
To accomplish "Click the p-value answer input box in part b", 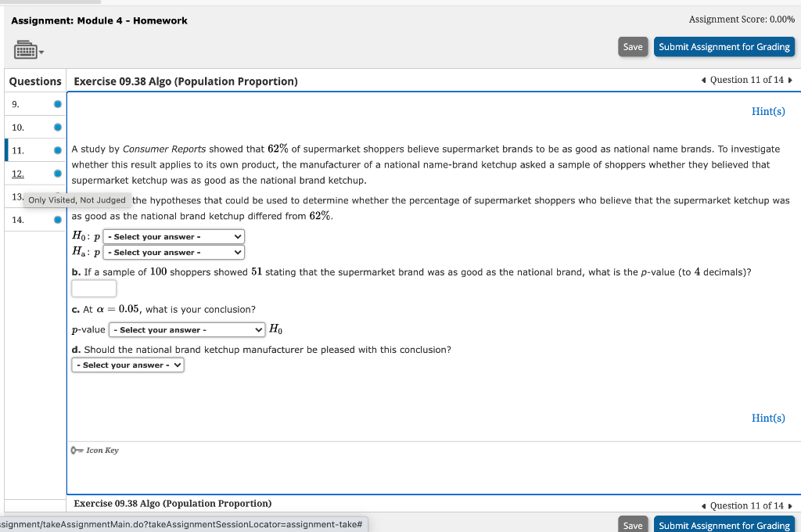I will point(94,288).
